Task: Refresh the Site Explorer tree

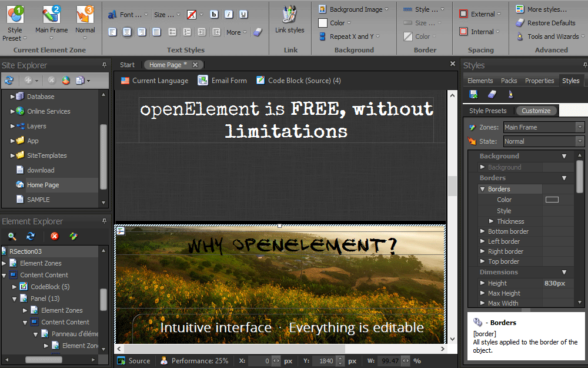Action: tap(8, 81)
